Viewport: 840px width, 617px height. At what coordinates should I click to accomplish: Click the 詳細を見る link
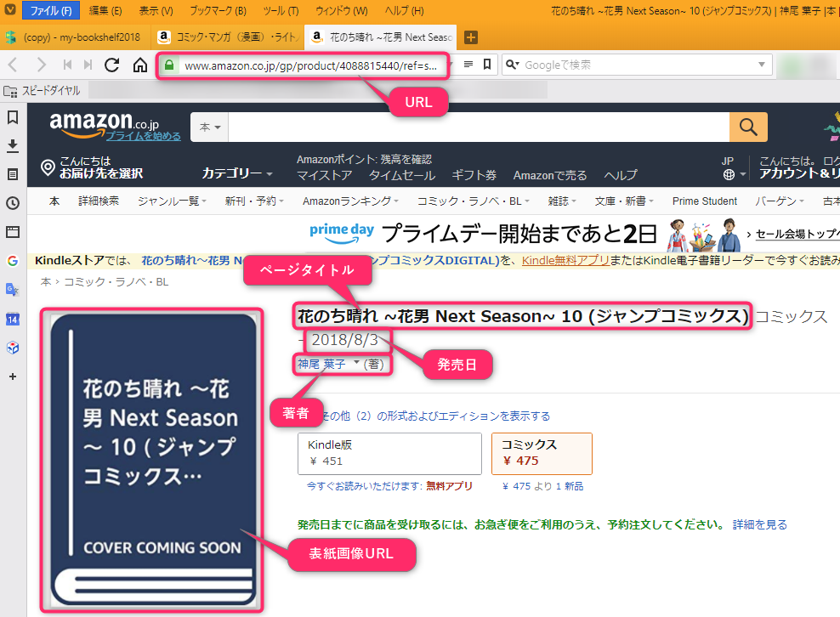point(759,524)
